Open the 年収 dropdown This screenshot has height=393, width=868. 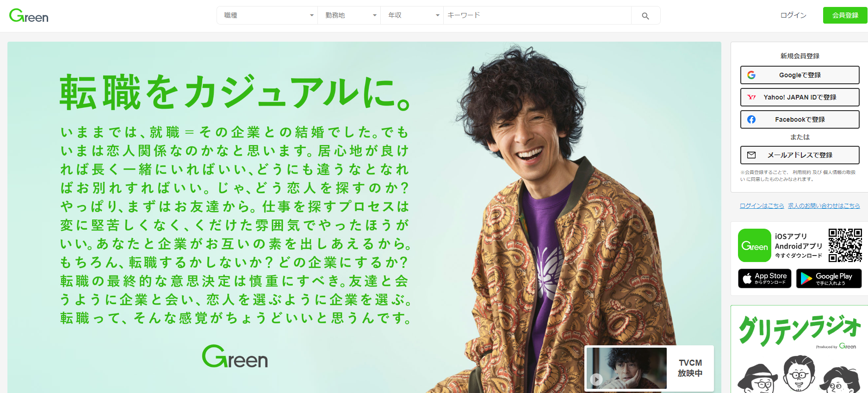point(412,15)
